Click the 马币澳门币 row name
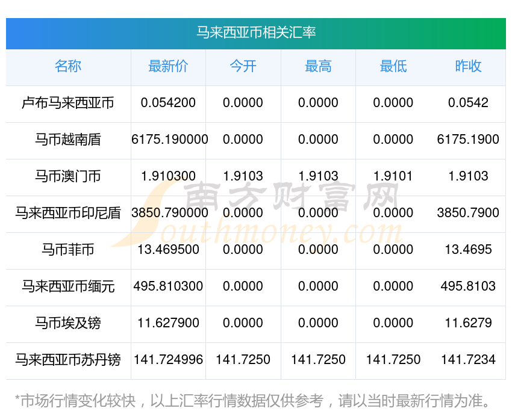Viewport: 512px width, 420px height. point(68,176)
